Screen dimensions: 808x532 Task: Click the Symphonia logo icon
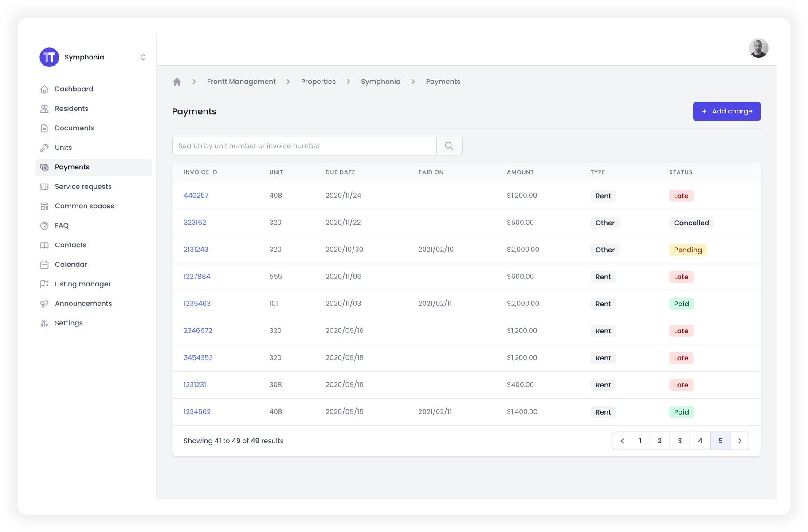coord(49,57)
